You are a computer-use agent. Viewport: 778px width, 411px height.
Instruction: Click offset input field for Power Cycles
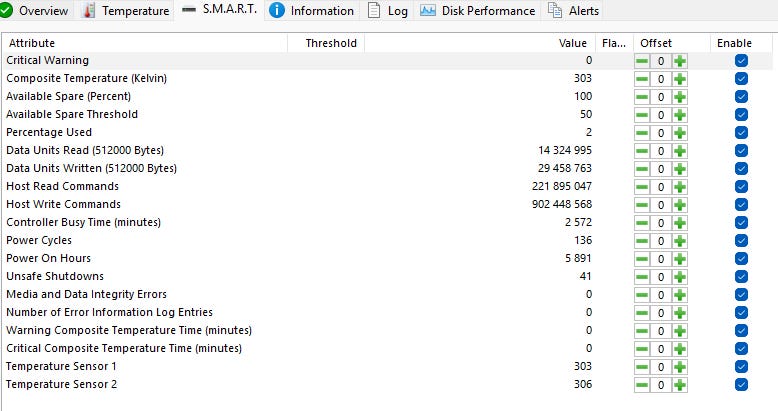[x=661, y=241]
